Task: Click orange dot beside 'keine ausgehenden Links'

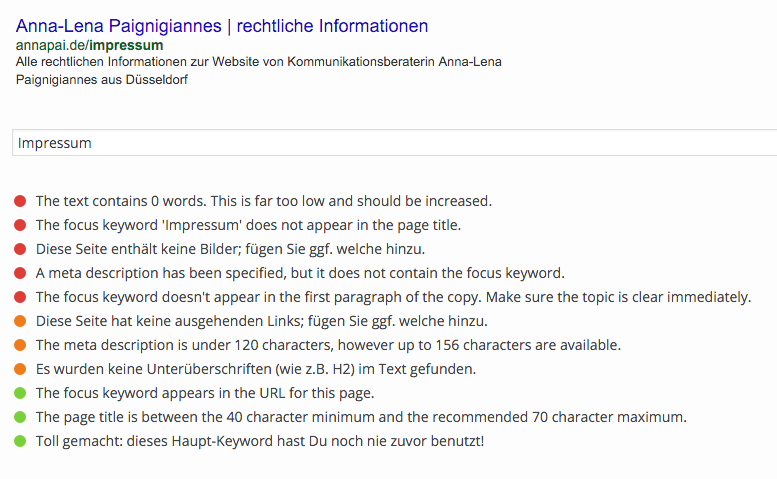Action: 20,321
